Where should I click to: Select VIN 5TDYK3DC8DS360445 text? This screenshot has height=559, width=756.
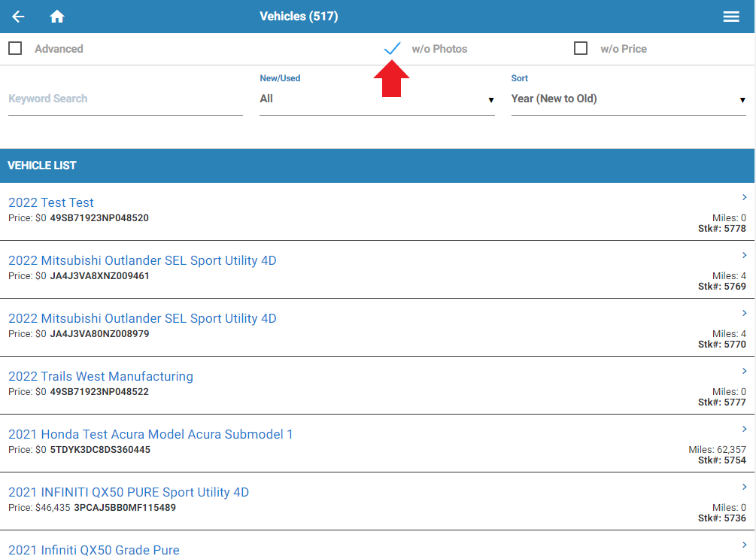[100, 449]
